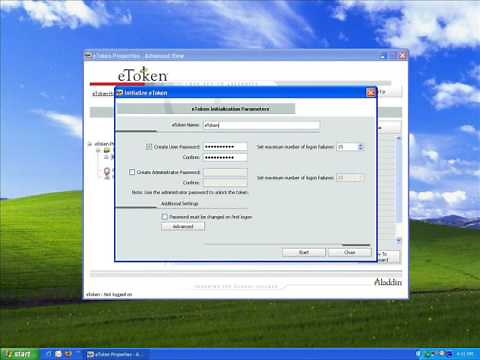The image size is (480, 360).
Task: Decrease the user maximum logon failures value
Action: (361, 149)
